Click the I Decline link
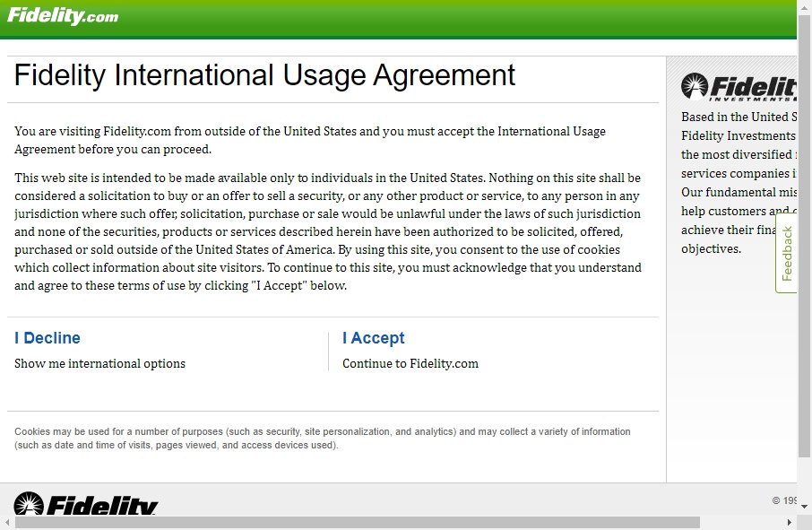The height and width of the screenshot is (530, 812). (x=48, y=338)
